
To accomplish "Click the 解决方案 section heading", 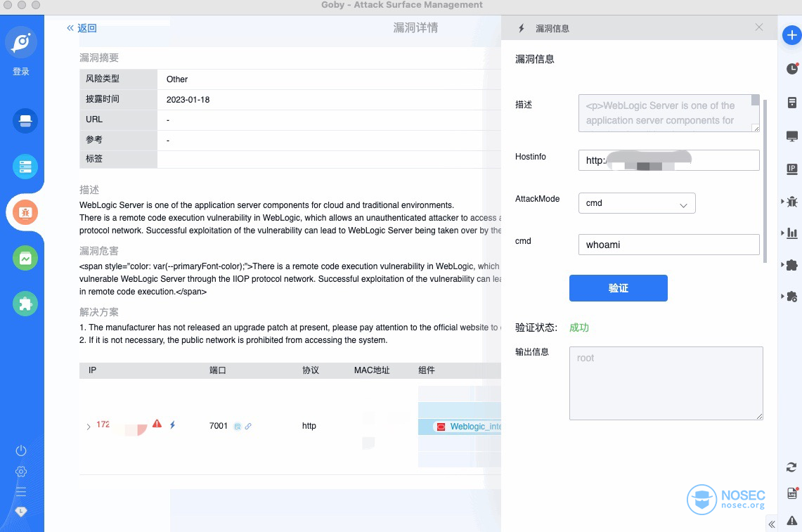I will [x=98, y=312].
